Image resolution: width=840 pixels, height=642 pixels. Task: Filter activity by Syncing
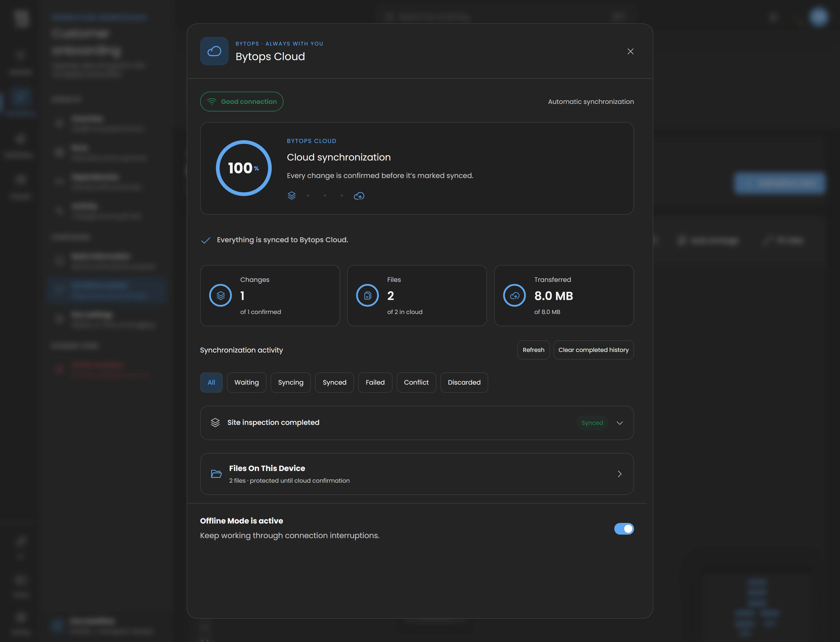(290, 382)
